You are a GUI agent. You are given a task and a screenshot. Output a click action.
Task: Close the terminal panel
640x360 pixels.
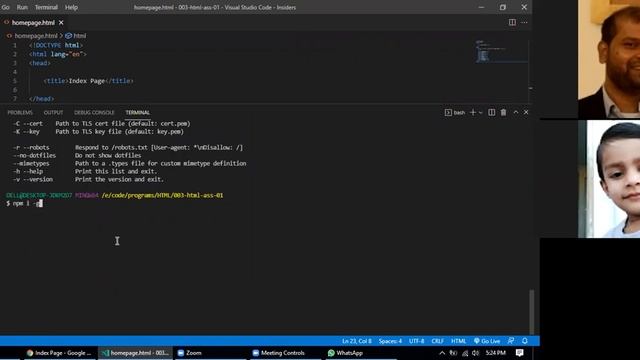pyautogui.click(x=526, y=112)
